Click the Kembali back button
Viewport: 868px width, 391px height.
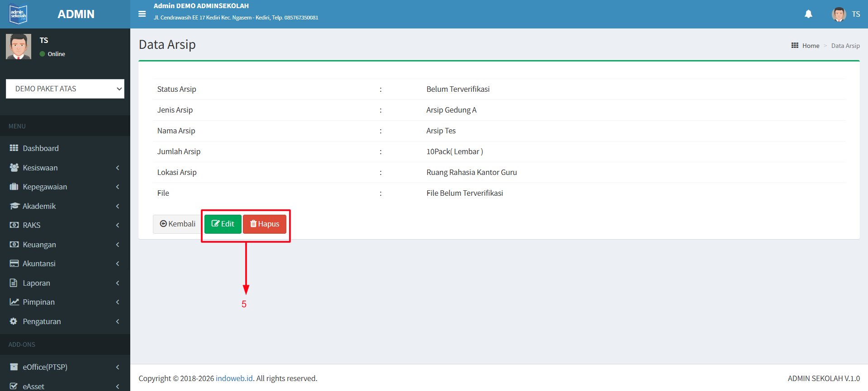coord(177,224)
